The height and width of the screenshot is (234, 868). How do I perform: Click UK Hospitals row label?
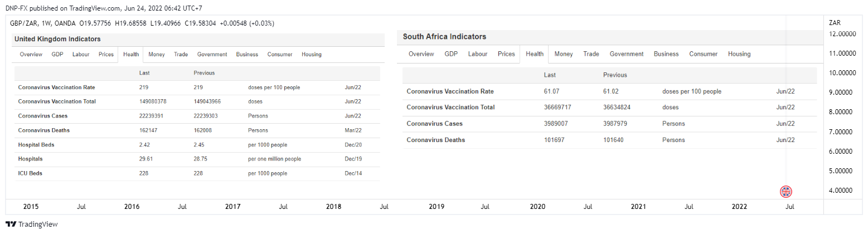click(30, 159)
